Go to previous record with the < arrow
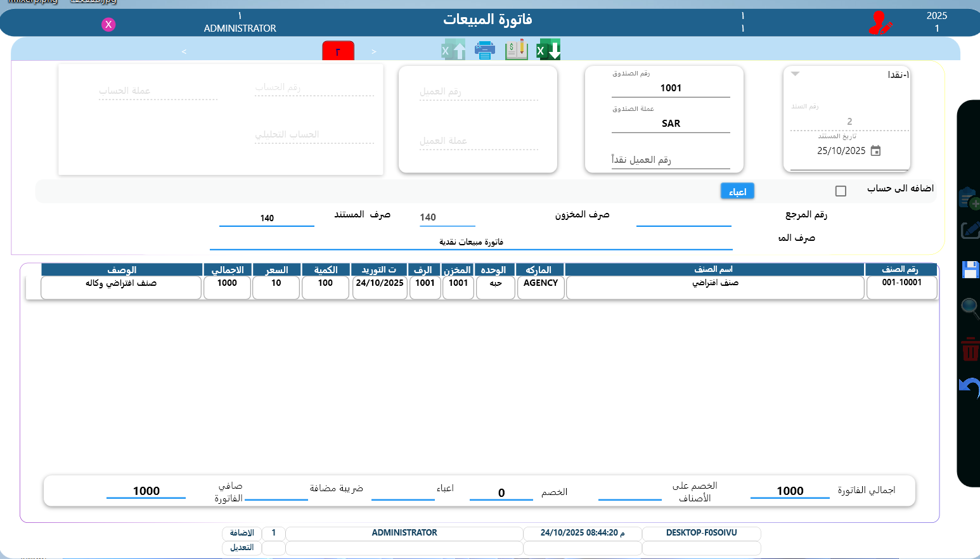980x559 pixels. tap(184, 51)
